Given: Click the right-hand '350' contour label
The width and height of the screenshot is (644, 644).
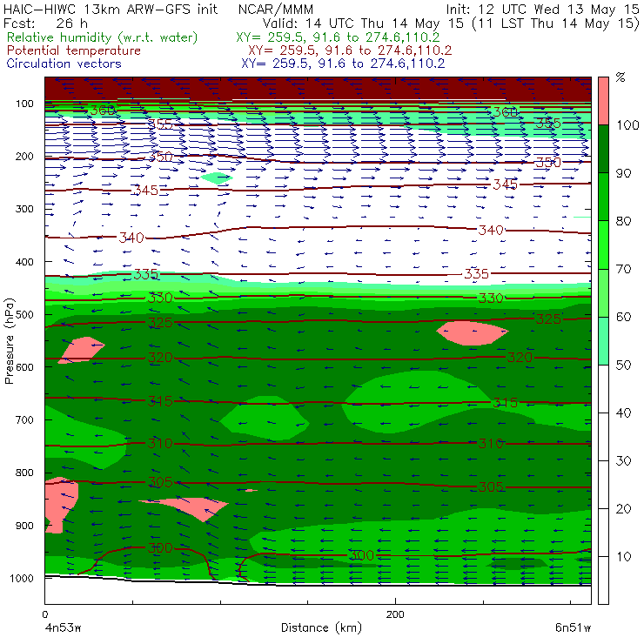Looking at the screenshot, I should [548, 163].
